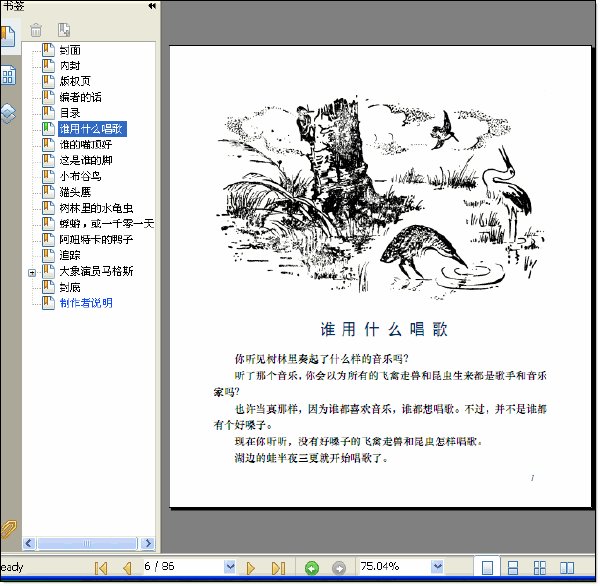Viewport: 600px width, 586px height.
Task: Select the 编者的话 bookmark
Action: click(80, 97)
